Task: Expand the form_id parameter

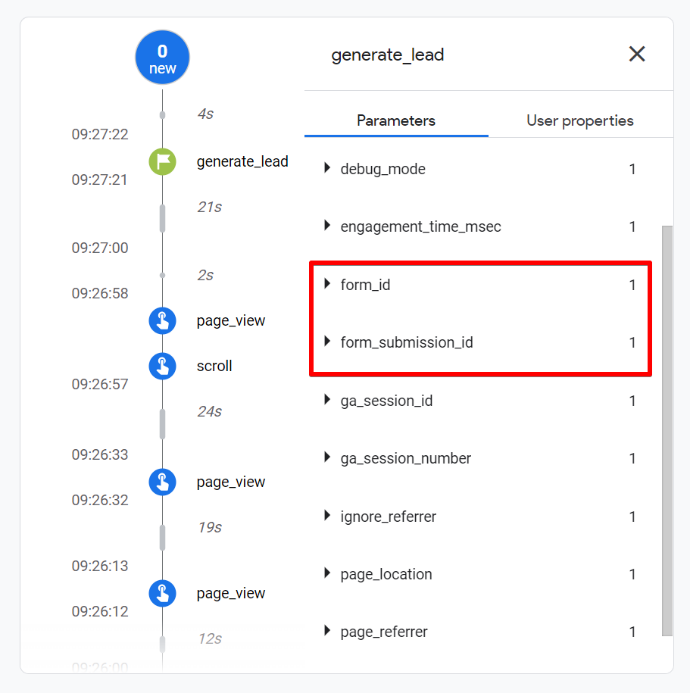Action: (327, 285)
